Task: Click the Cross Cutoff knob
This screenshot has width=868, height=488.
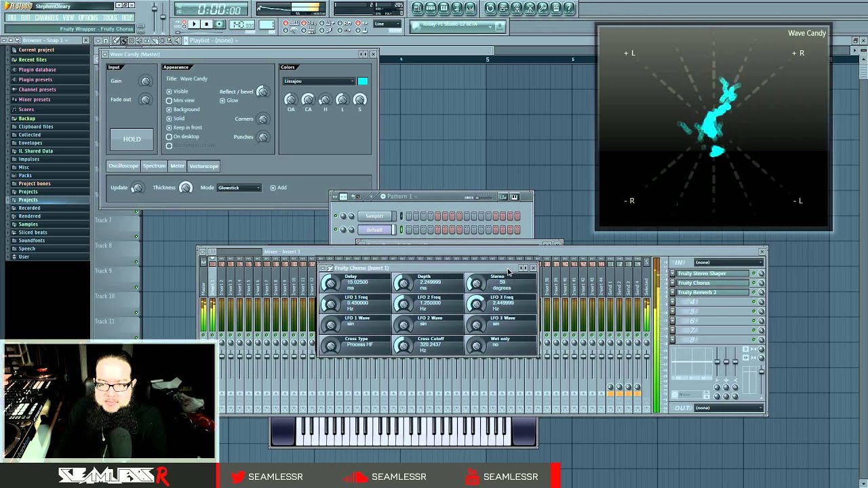Action: (403, 346)
